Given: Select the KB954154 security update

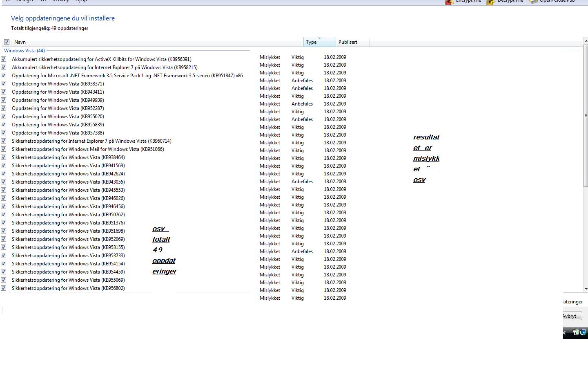Looking at the screenshot, I should point(68,263).
